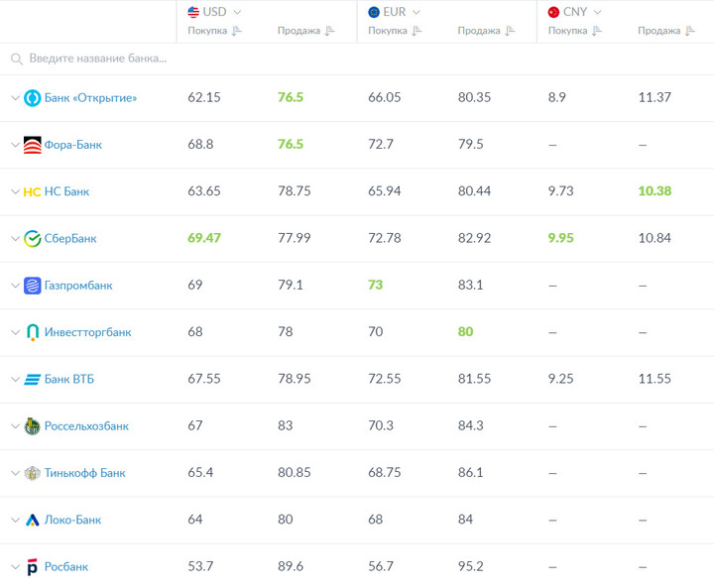Click Банк «Открытие» CNY buy rate 8.9
The width and height of the screenshot is (714, 588).
pyautogui.click(x=556, y=97)
